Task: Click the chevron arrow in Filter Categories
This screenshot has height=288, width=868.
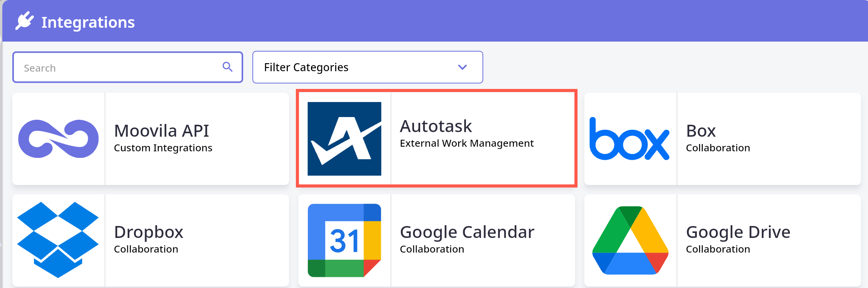Action: pyautogui.click(x=462, y=67)
